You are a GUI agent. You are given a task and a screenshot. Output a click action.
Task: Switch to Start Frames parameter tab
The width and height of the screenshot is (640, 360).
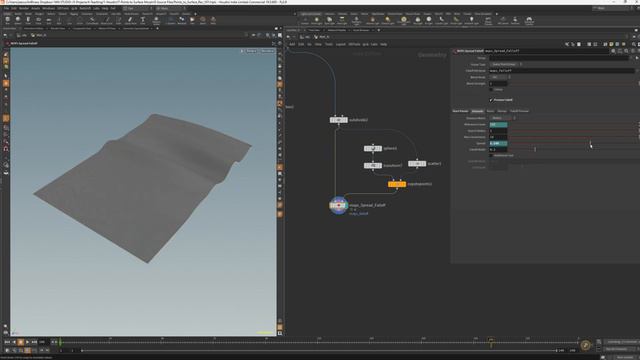[460, 111]
